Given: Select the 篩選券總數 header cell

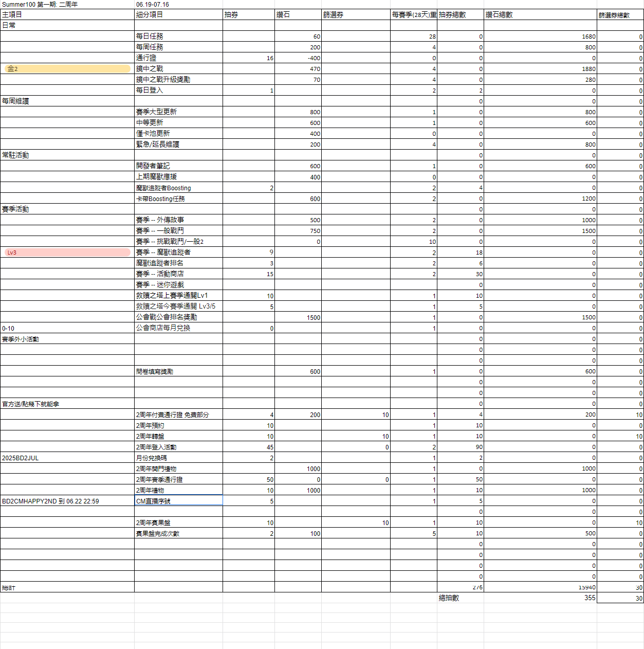Looking at the screenshot, I should coord(620,15).
